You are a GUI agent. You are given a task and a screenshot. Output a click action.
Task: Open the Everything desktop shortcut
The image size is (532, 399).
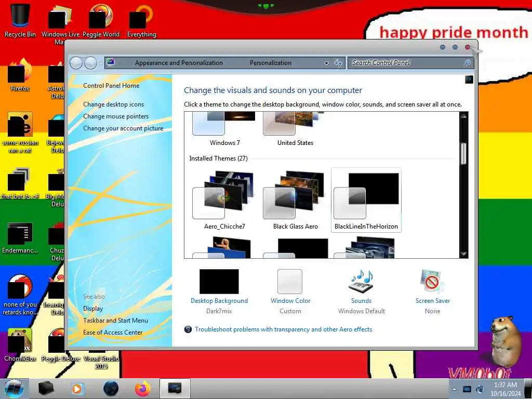[141, 20]
